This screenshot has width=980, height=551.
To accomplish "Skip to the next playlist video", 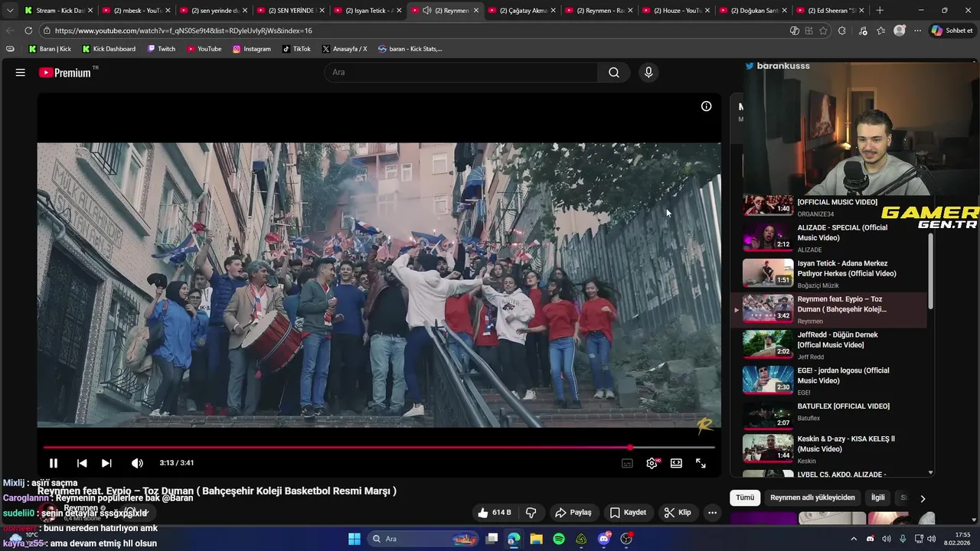I will [x=106, y=463].
